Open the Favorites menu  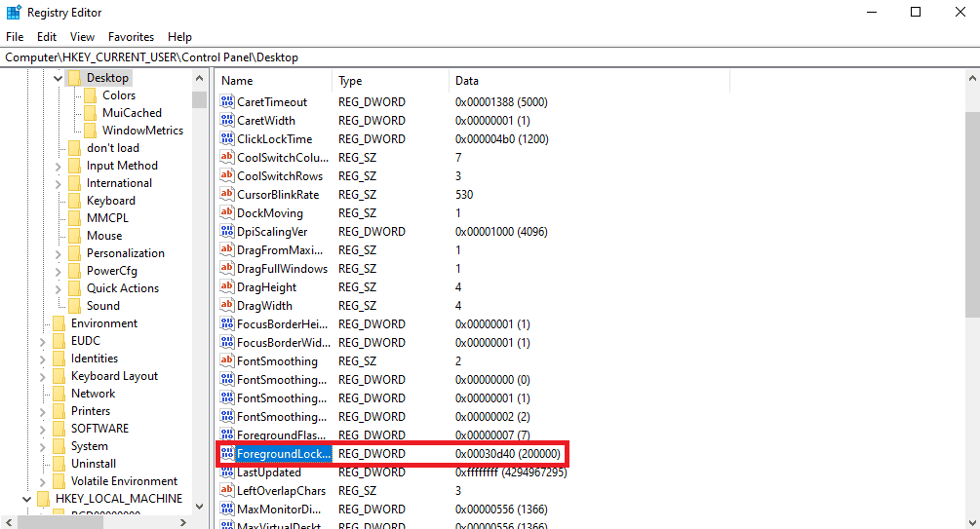(131, 37)
